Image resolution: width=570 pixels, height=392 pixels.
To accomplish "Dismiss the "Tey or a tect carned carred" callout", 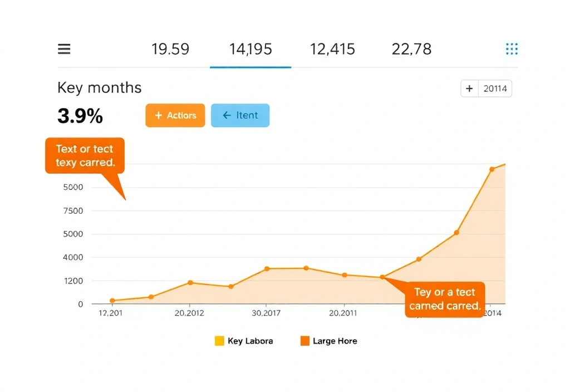I will [x=444, y=300].
